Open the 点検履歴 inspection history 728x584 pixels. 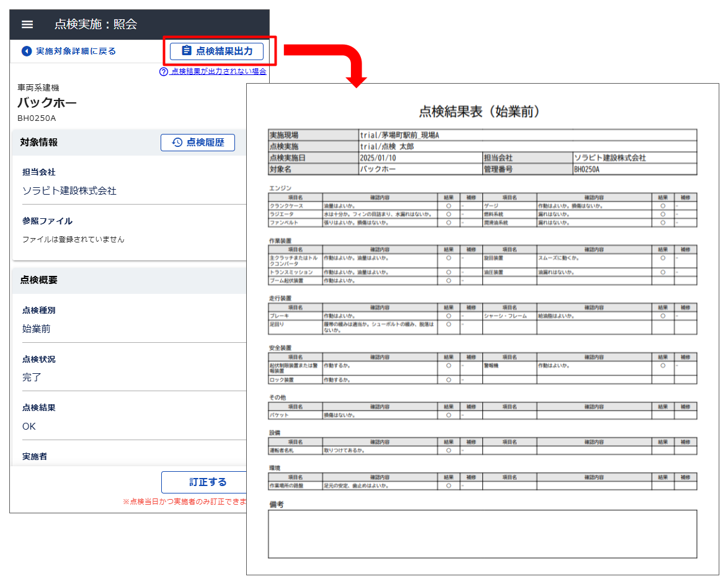click(198, 143)
